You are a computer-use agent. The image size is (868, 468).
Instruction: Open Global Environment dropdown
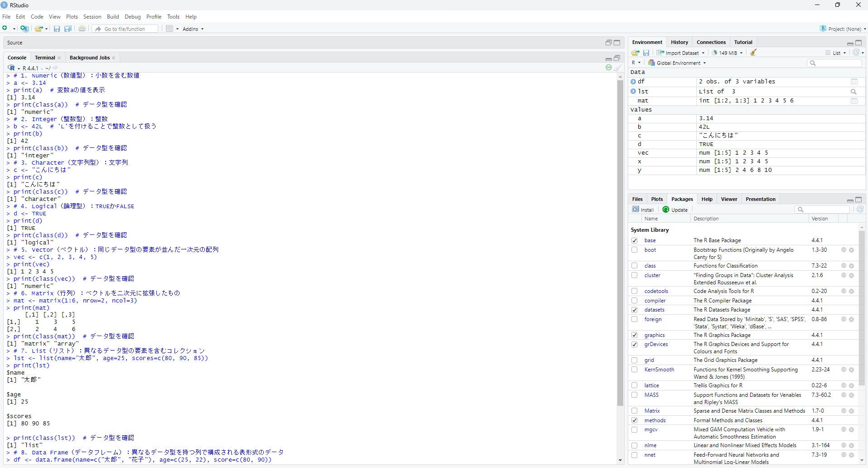click(677, 63)
